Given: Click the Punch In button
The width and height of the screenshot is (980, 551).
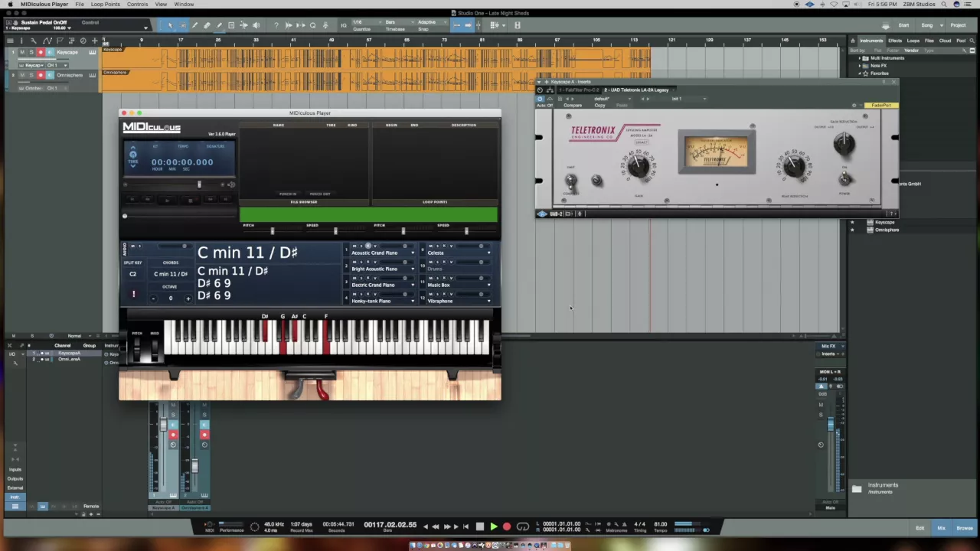Looking at the screenshot, I should 288,194.
